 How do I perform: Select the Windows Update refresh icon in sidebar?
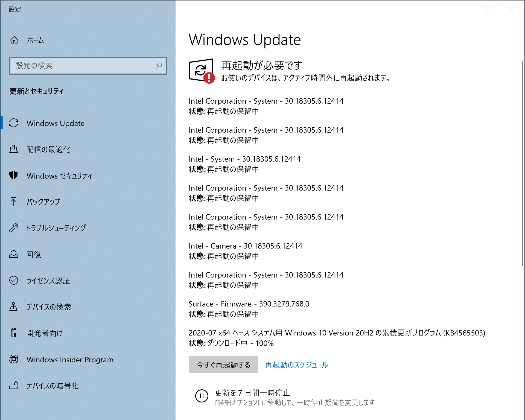14,123
